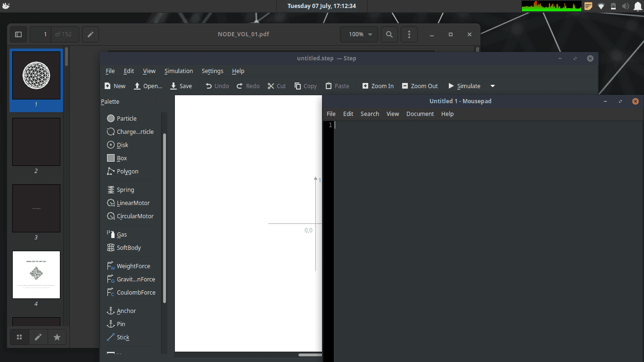
Task: Click Zoom Out in Step toolbar
Action: [420, 86]
